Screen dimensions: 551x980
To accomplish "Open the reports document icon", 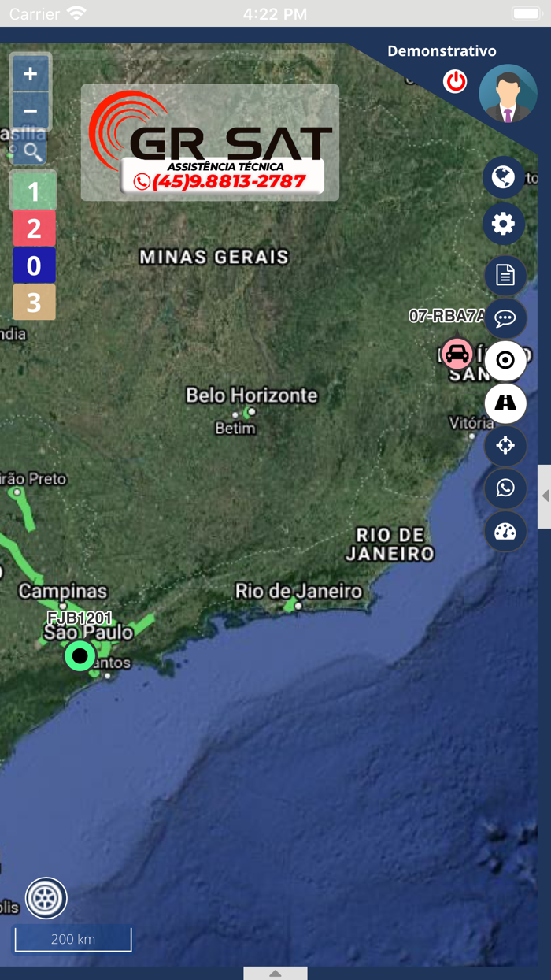I will (x=505, y=275).
